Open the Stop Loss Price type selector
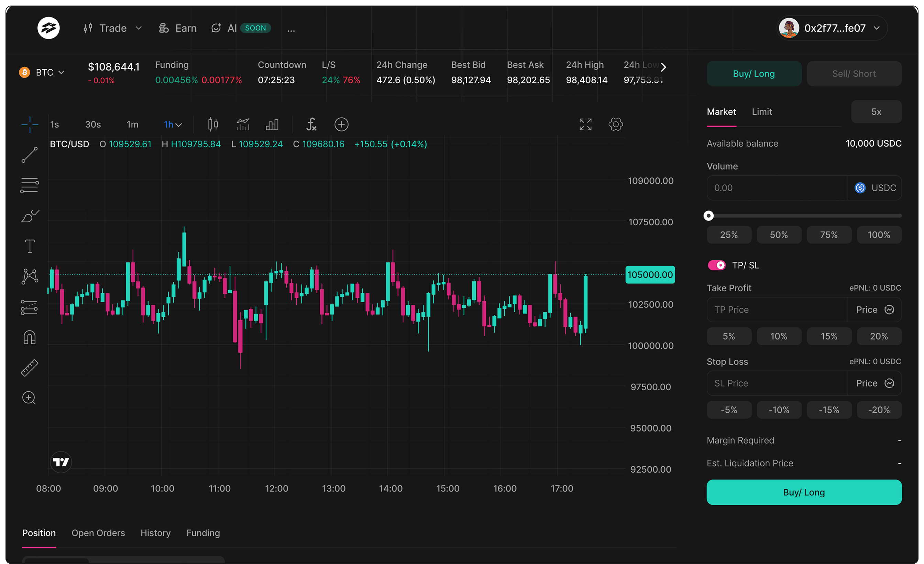 (874, 383)
